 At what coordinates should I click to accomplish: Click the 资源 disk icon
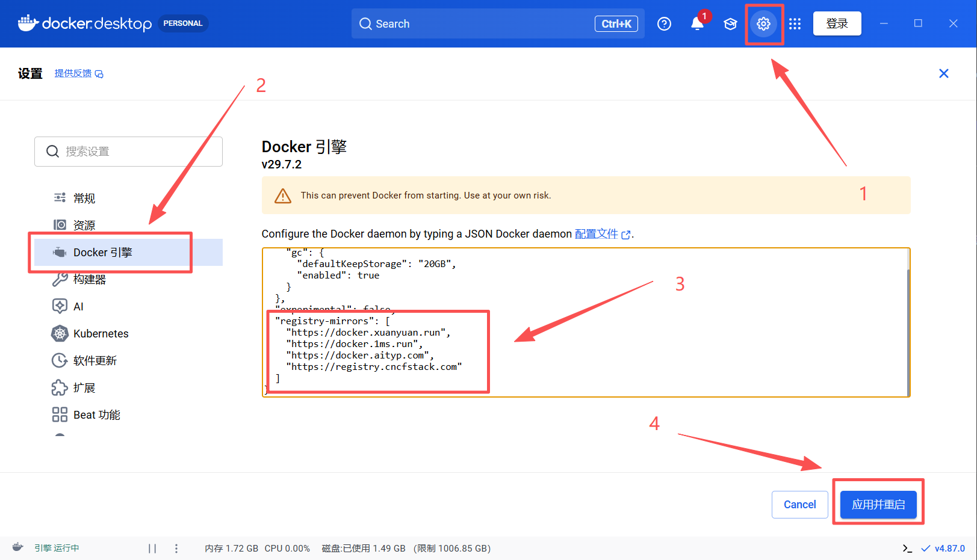pos(60,225)
